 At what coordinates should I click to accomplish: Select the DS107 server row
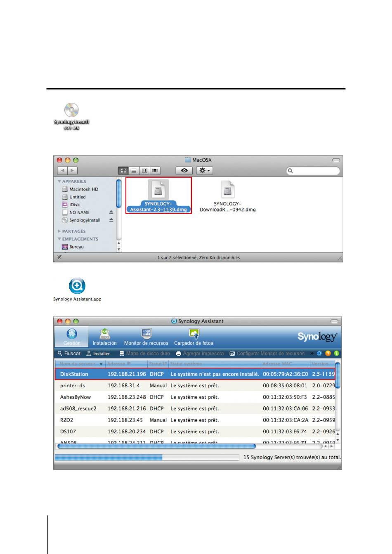tap(195, 431)
